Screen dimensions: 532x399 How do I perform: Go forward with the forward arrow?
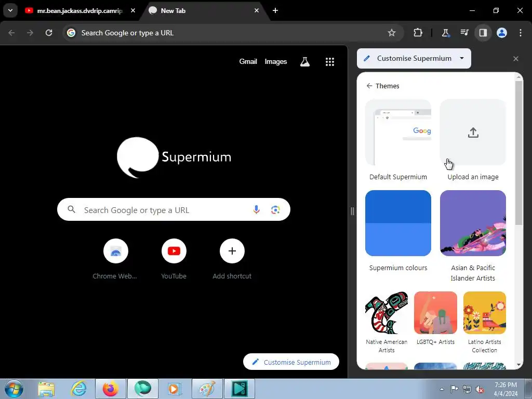(30, 33)
